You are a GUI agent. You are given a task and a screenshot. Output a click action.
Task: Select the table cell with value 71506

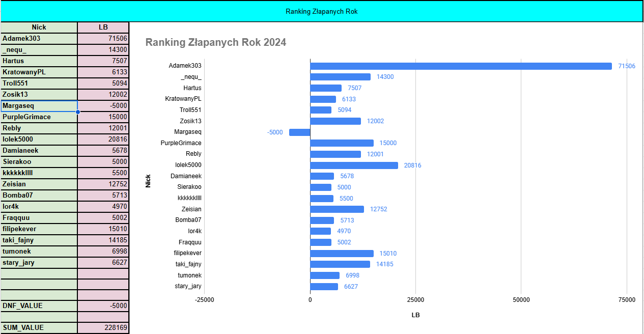coord(103,39)
